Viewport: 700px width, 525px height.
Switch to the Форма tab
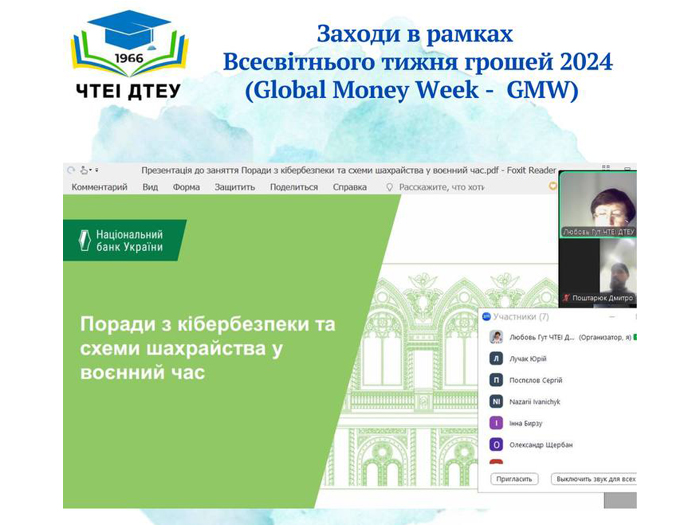(186, 187)
